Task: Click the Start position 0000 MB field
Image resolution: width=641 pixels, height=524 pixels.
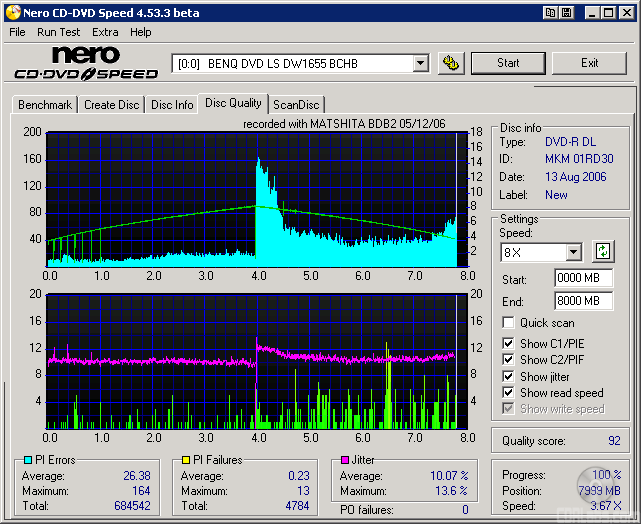Action: coord(583,278)
